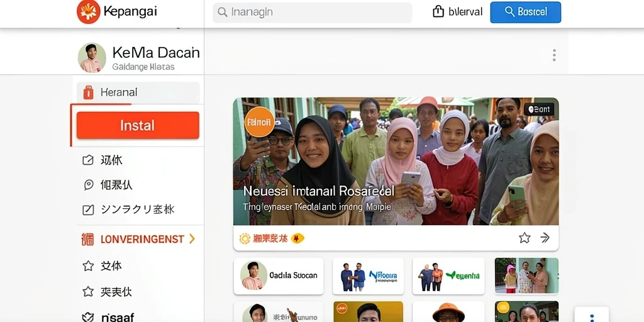
Task: Click the red icon beside LONVERINGENST
Action: tap(87, 239)
